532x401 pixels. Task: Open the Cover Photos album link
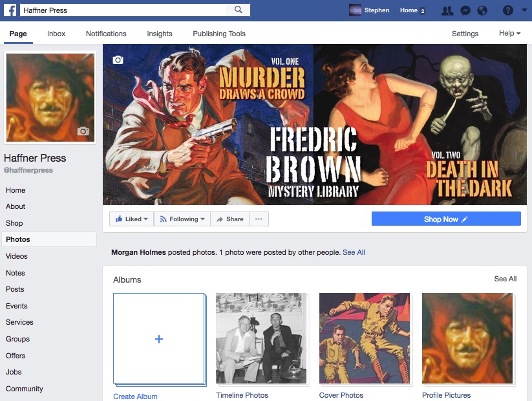pos(341,395)
